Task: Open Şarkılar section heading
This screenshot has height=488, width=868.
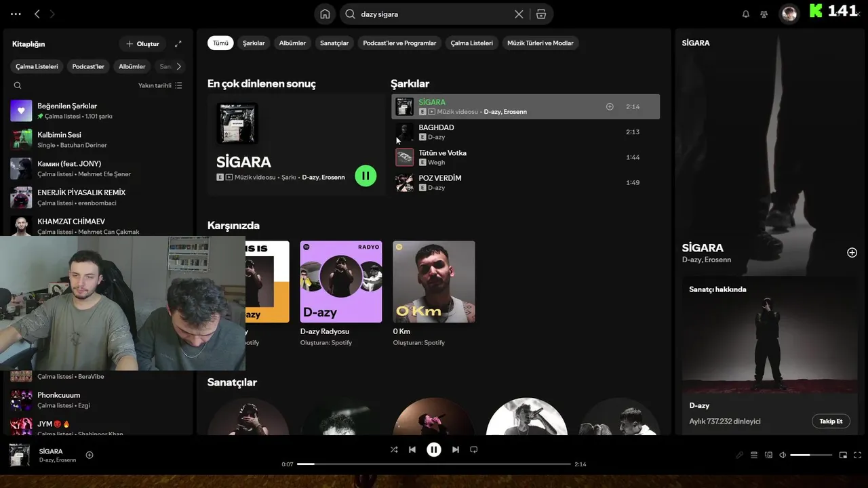Action: [x=410, y=83]
